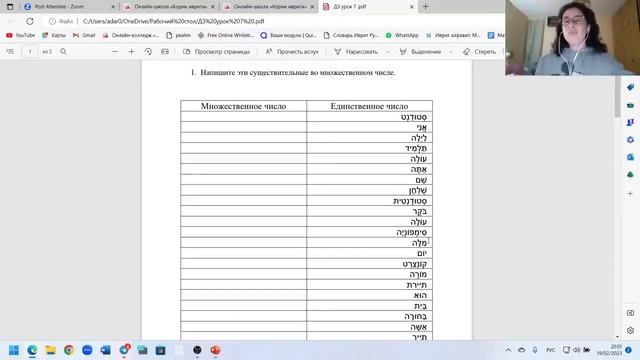Viewport: 640px width, 360px height.
Task: Zoom in on the PDF
Action: coord(131,51)
